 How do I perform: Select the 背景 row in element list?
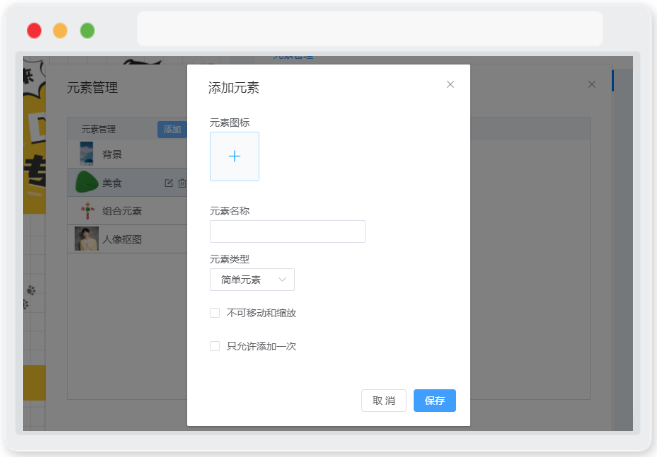[x=127, y=154]
